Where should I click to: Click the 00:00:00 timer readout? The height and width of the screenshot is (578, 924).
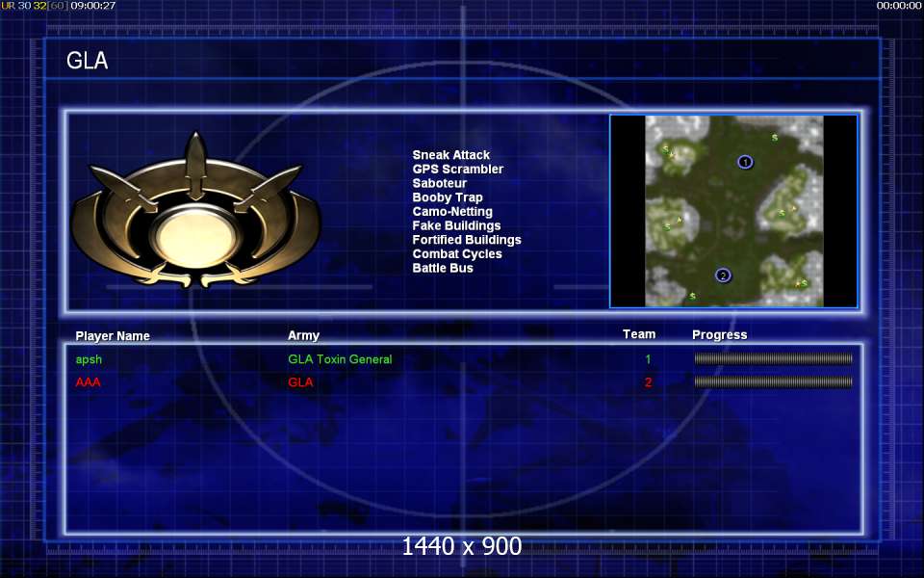coord(899,6)
